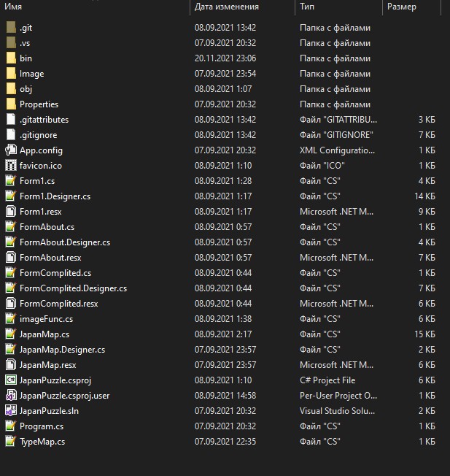Viewport: 450px width, 476px height.
Task: Select the imageFunc.cs file name
Action: (x=46, y=319)
